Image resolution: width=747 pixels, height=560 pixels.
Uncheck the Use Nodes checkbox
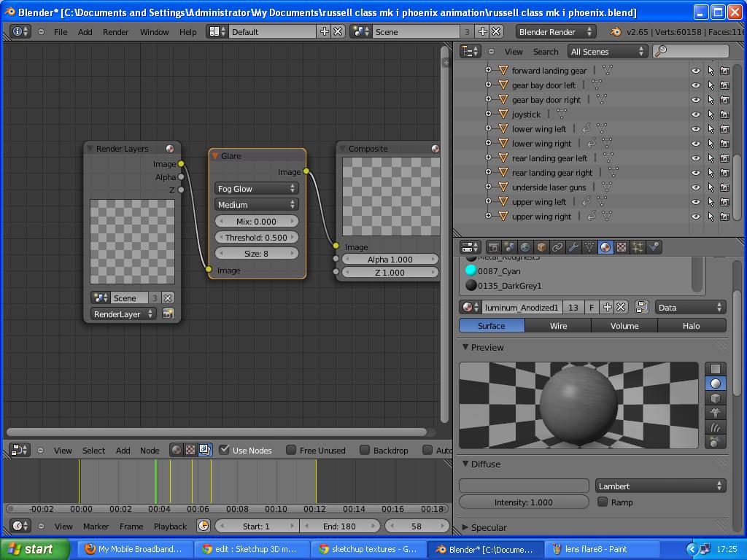pos(225,450)
